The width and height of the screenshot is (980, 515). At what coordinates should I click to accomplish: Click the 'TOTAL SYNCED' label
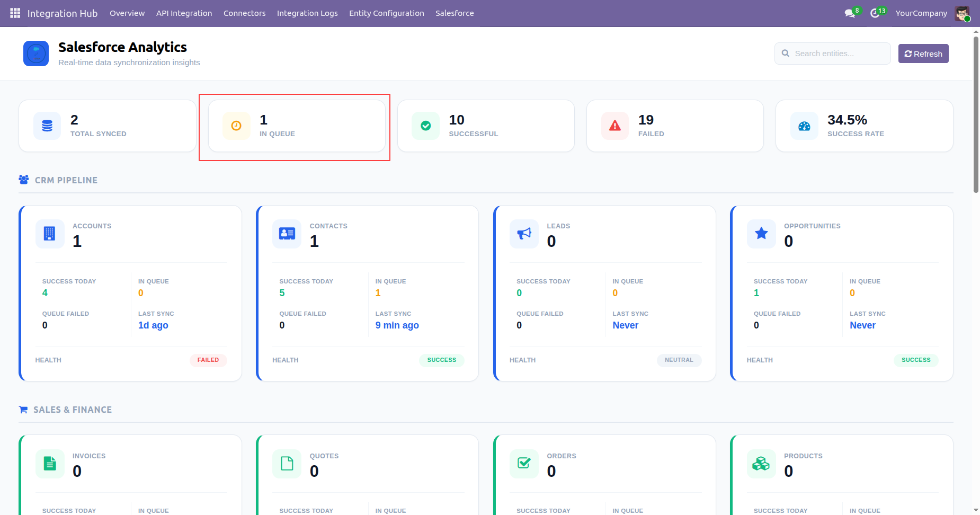point(99,134)
